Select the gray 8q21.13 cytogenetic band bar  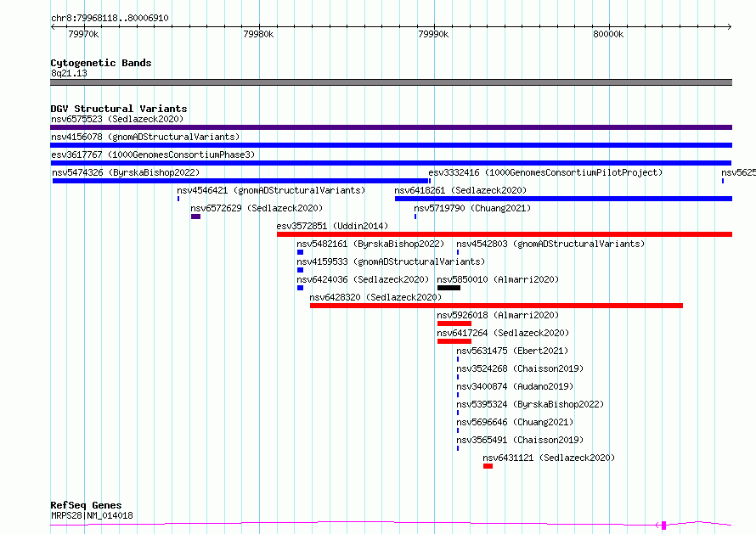coord(391,82)
